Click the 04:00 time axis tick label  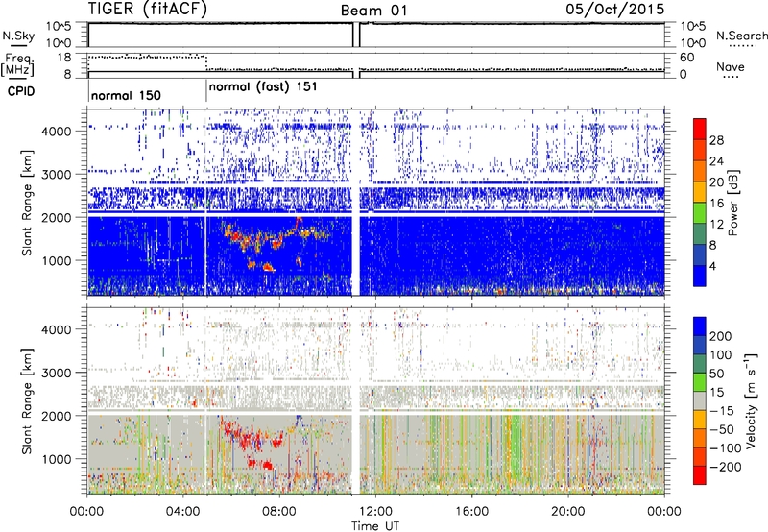pyautogui.click(x=183, y=512)
